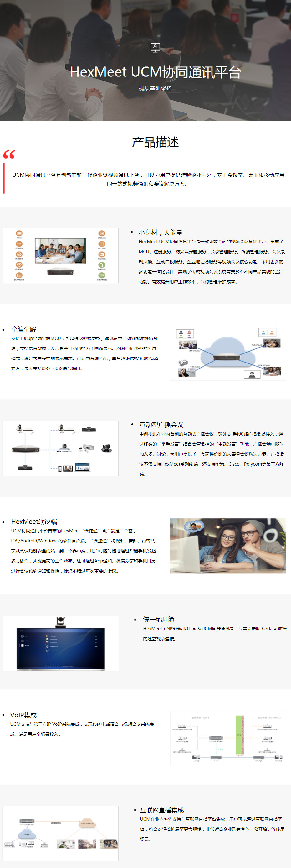Click the subtitle 视频基础架构
The width and height of the screenshot is (291, 868).
(155, 88)
